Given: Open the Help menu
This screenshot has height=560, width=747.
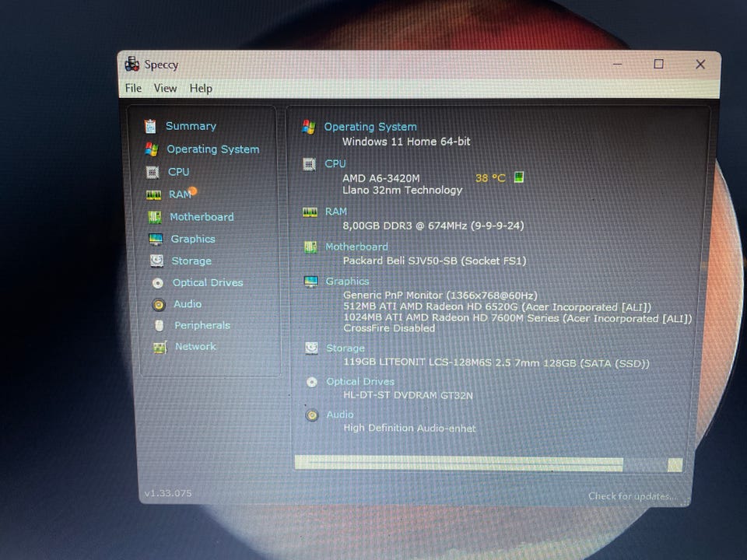Looking at the screenshot, I should pos(201,89).
